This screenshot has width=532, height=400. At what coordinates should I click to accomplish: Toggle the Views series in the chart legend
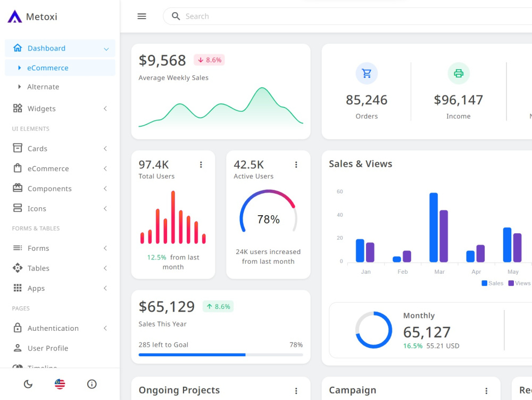point(519,283)
